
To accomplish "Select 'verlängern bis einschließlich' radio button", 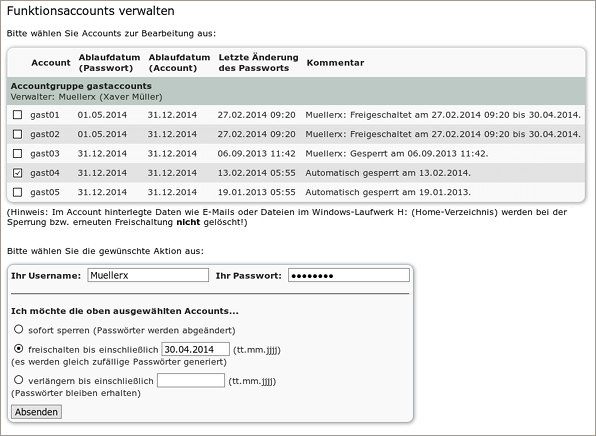I will click(x=19, y=380).
